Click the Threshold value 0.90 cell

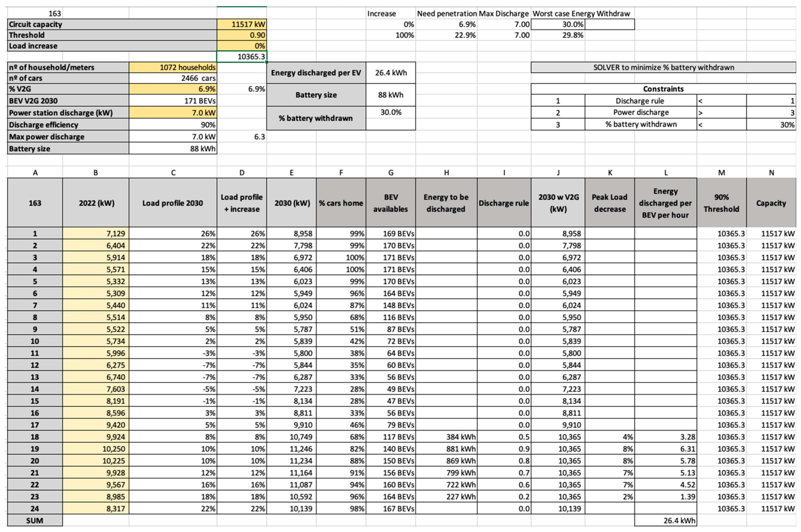pos(241,35)
